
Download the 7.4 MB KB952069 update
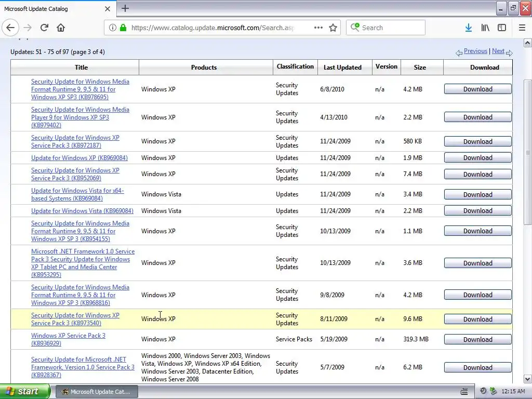pyautogui.click(x=478, y=174)
